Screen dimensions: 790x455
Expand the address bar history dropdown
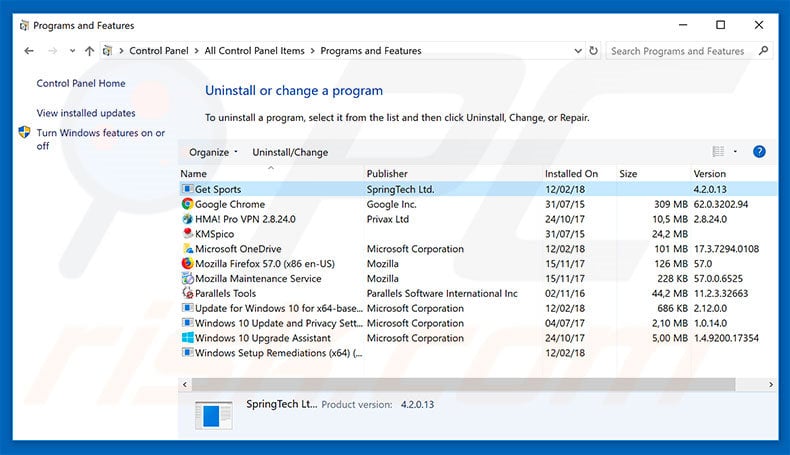click(x=577, y=51)
